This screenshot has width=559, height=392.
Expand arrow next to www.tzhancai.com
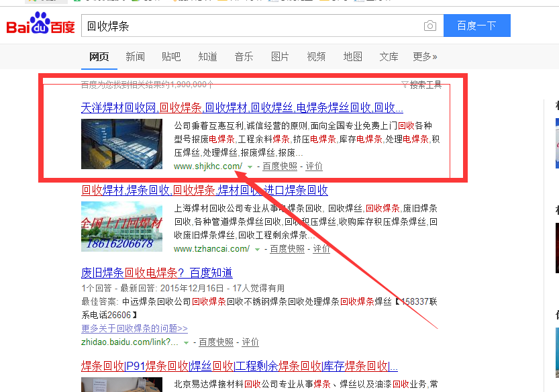click(258, 249)
